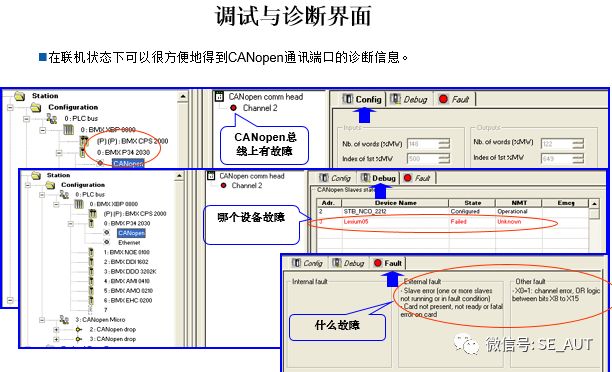Select Ethernet in middle window tree
Viewport: 612px width, 372px height.
click(x=129, y=242)
